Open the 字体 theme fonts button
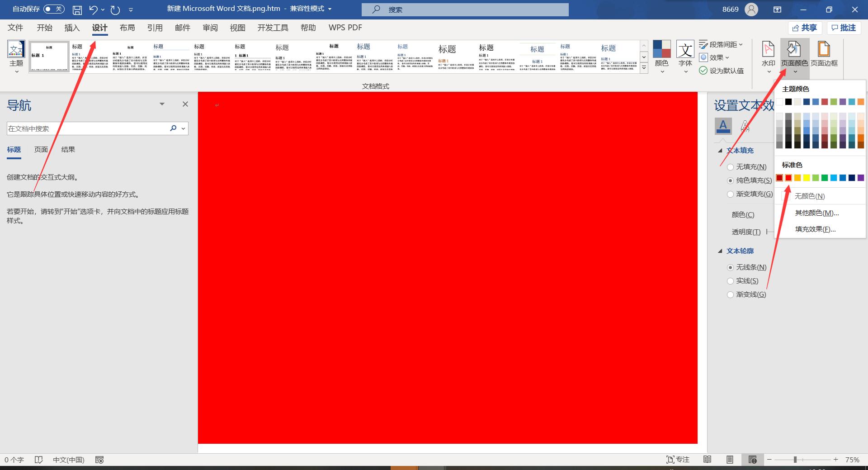Viewport: 868px width, 470px height. [685, 57]
